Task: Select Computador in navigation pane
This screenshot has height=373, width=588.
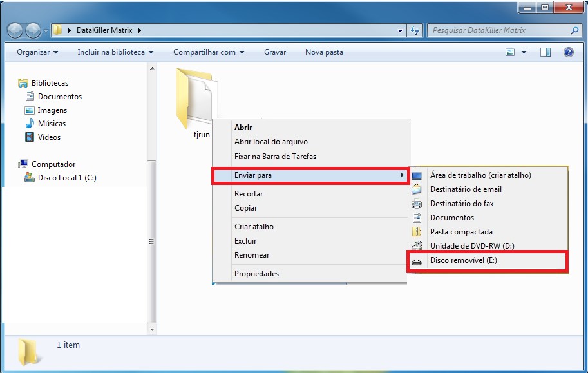Action: click(53, 164)
